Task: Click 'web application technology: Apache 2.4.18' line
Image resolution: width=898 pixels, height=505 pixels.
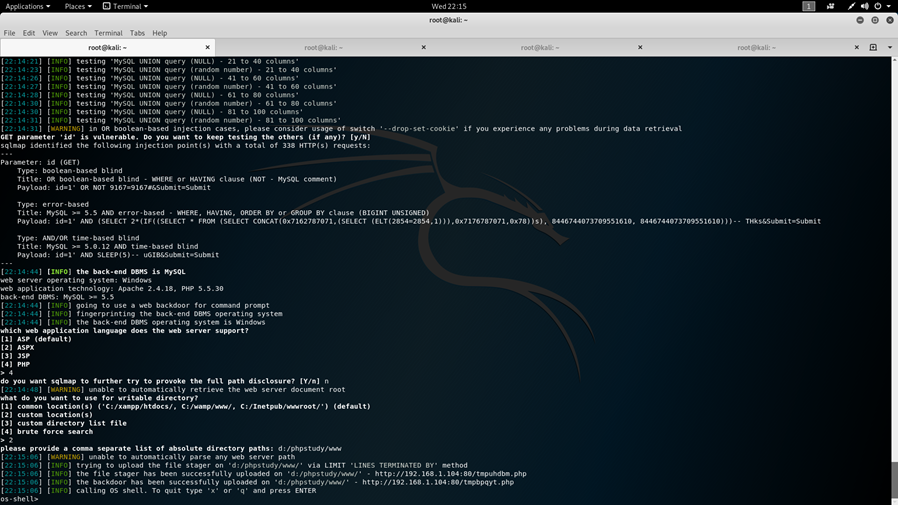Action: [x=112, y=289]
